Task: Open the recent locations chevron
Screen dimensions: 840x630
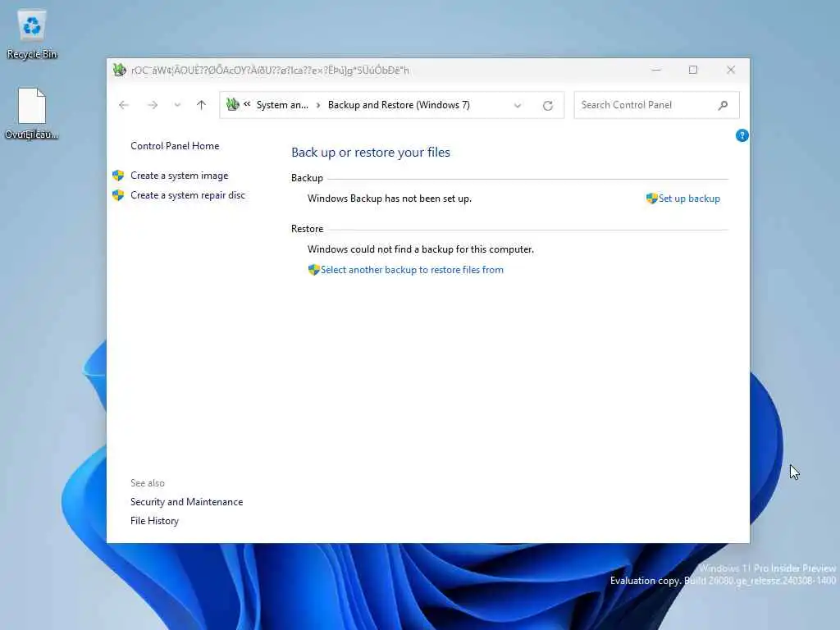Action: 177,105
